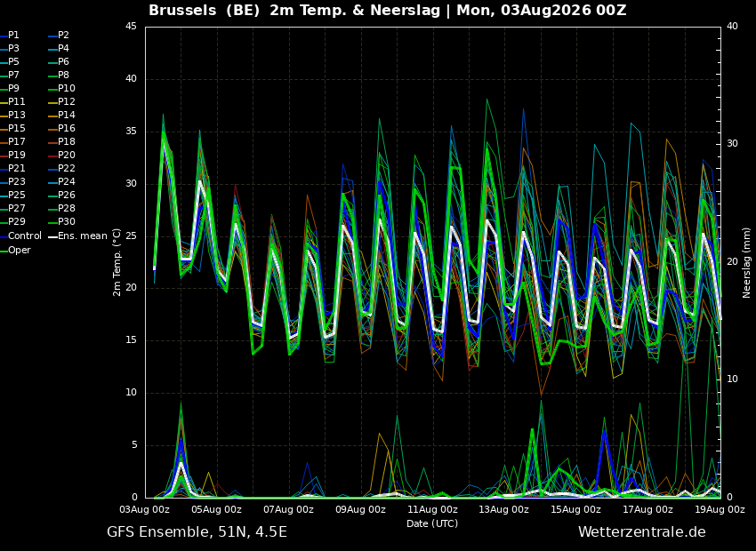Click the Oper legend entry
Viewport: 756px width, 551px height.
15,250
